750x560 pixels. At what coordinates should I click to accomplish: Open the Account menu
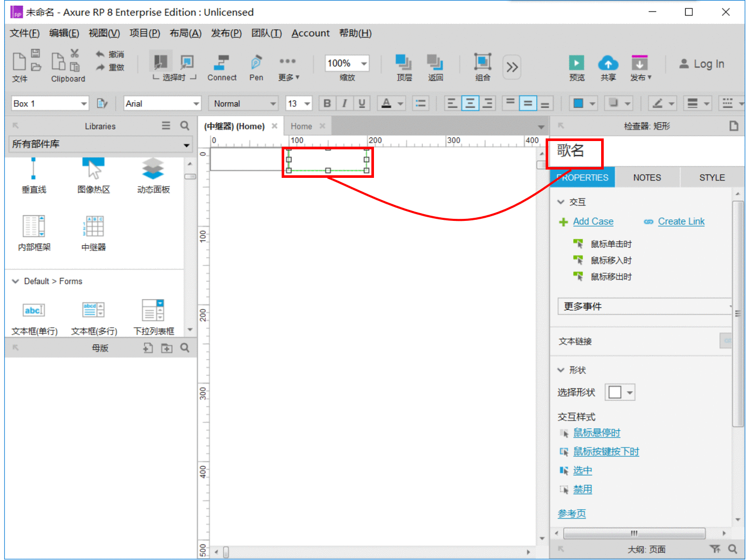pyautogui.click(x=310, y=33)
